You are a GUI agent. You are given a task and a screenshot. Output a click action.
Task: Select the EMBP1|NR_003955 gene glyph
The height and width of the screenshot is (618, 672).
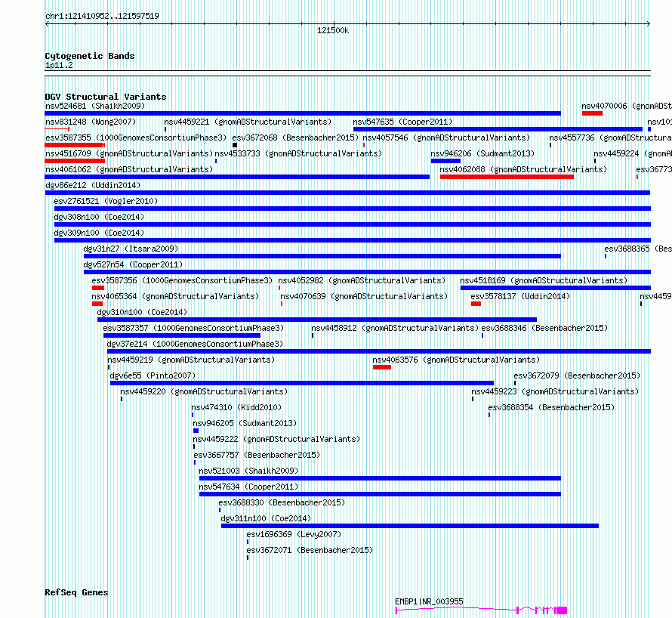tap(481, 610)
